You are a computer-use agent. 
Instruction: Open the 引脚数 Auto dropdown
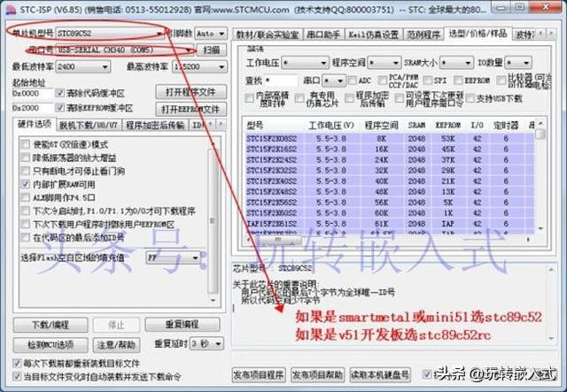tap(211, 34)
